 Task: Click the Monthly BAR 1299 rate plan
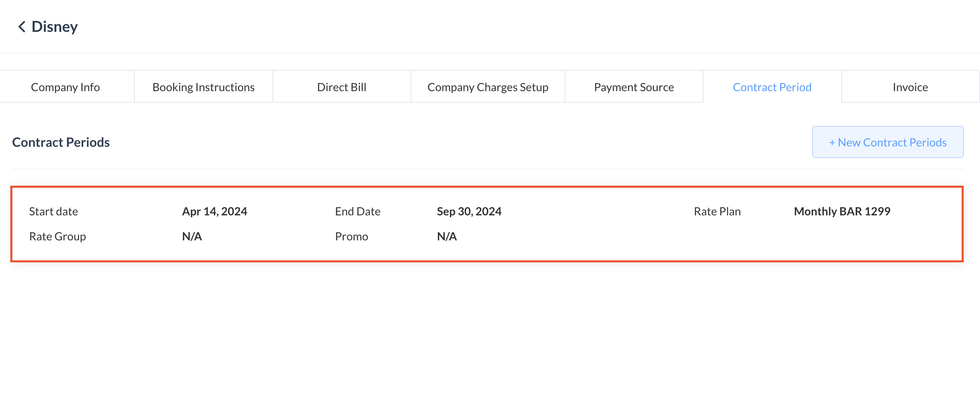click(x=842, y=211)
